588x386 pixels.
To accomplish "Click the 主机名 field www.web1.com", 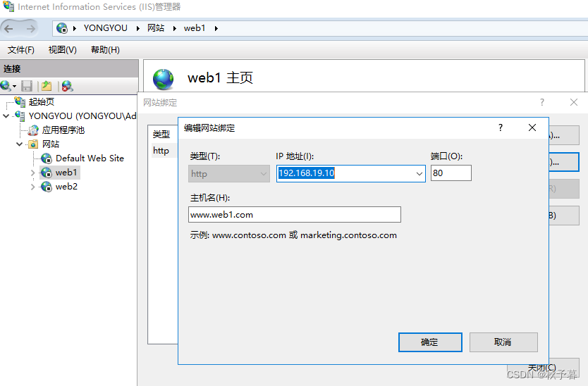I will tap(295, 215).
